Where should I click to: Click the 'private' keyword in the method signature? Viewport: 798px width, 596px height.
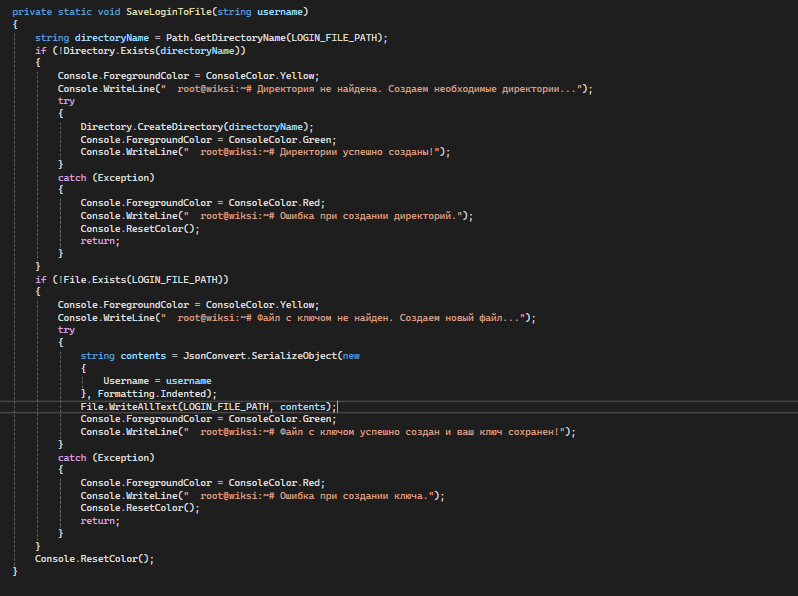(x=32, y=12)
